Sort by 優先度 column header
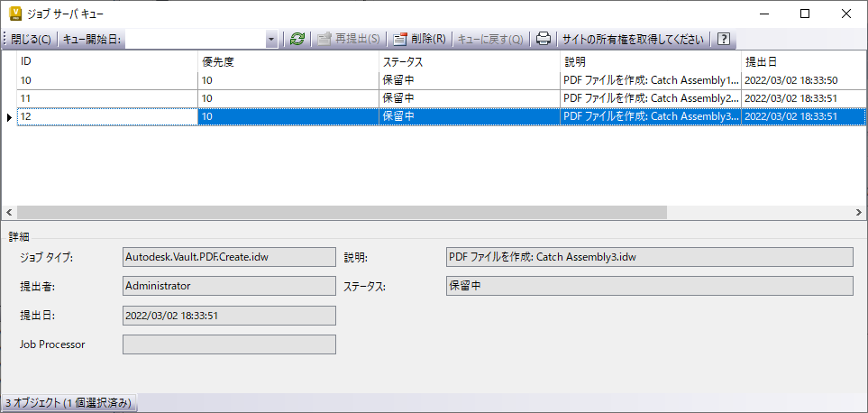Screen dimensions: 868x413 288,61
